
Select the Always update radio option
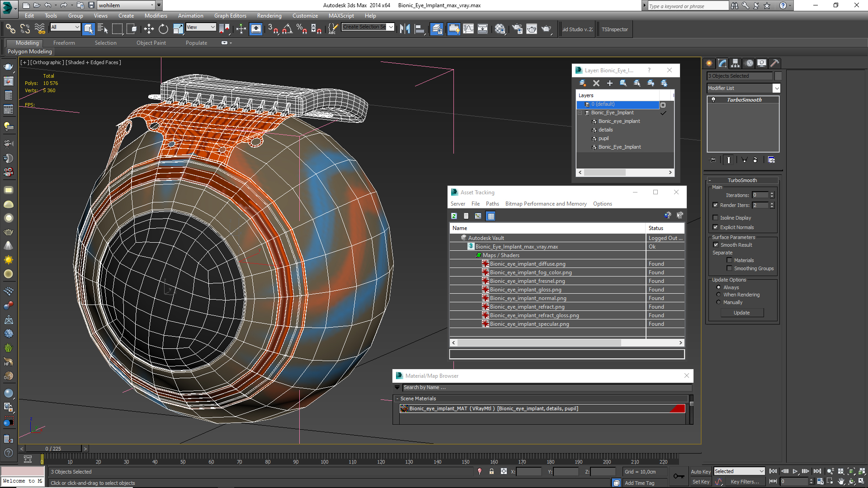tap(718, 287)
